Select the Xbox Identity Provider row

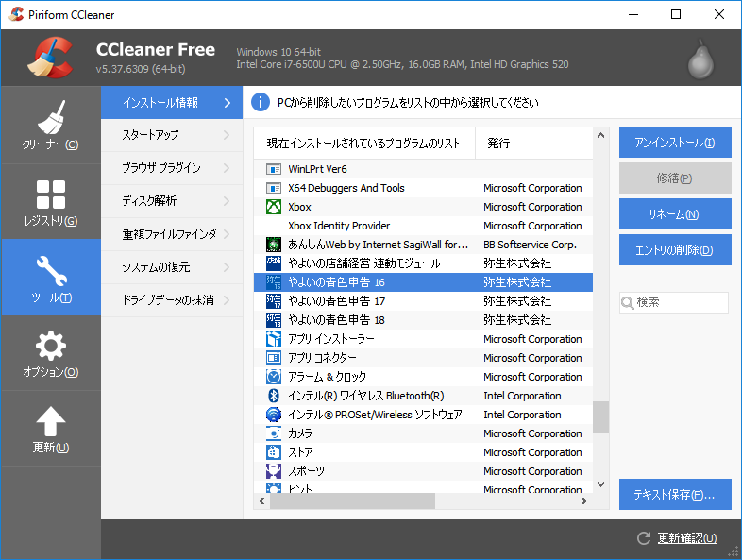coord(423,226)
